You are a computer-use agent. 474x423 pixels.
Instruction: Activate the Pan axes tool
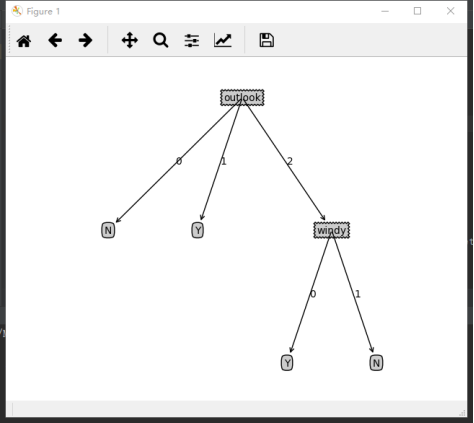tap(130, 41)
